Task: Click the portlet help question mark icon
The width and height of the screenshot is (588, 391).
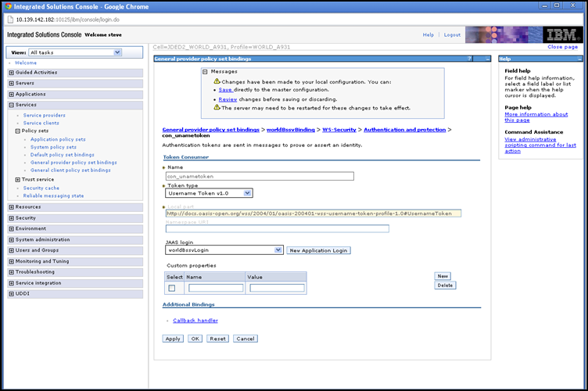Action: click(469, 59)
